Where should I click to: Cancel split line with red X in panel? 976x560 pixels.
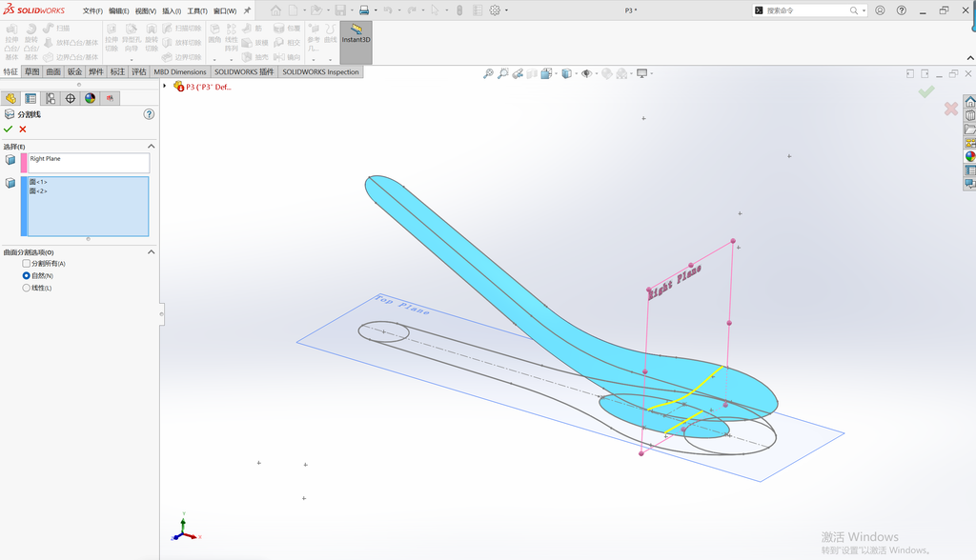tap(23, 129)
